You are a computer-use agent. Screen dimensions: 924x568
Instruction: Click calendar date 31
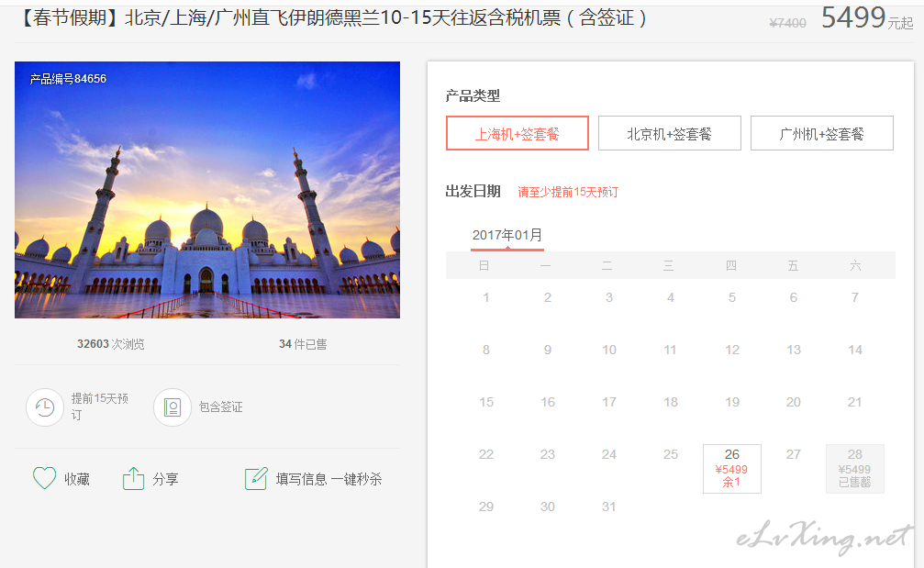pos(608,507)
